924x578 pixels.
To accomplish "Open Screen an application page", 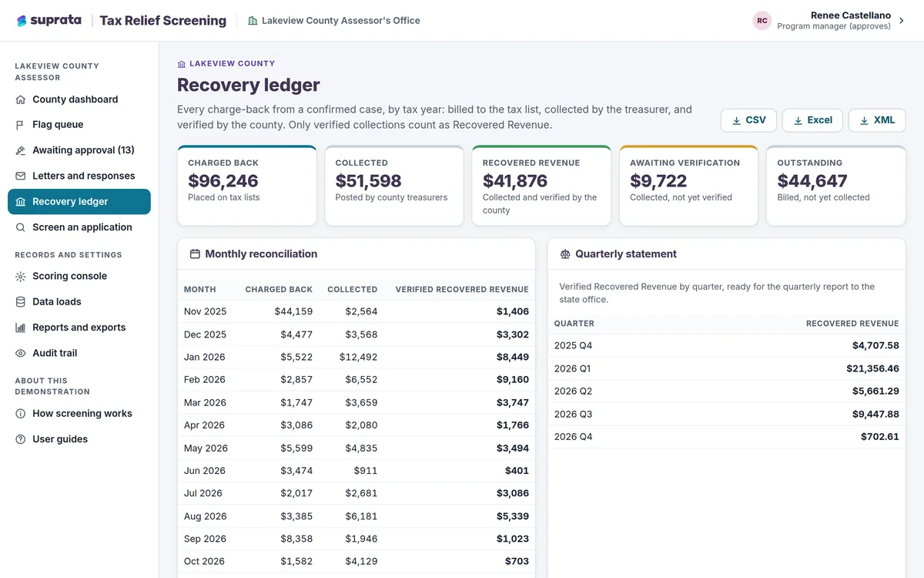I will click(x=79, y=227).
